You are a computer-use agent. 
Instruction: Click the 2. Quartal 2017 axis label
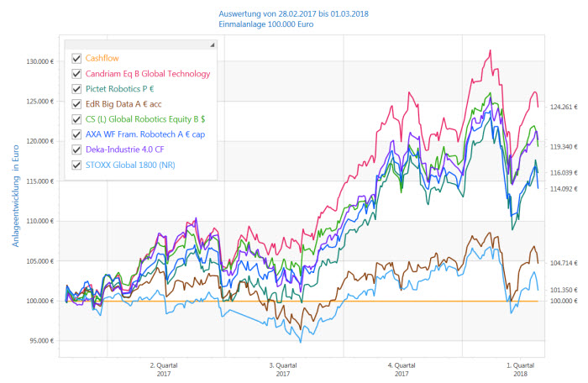164,370
